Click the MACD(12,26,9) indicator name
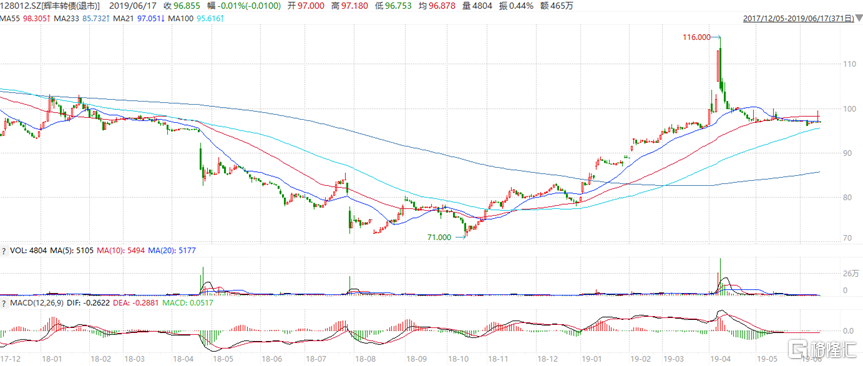The image size is (863, 366). [36, 303]
